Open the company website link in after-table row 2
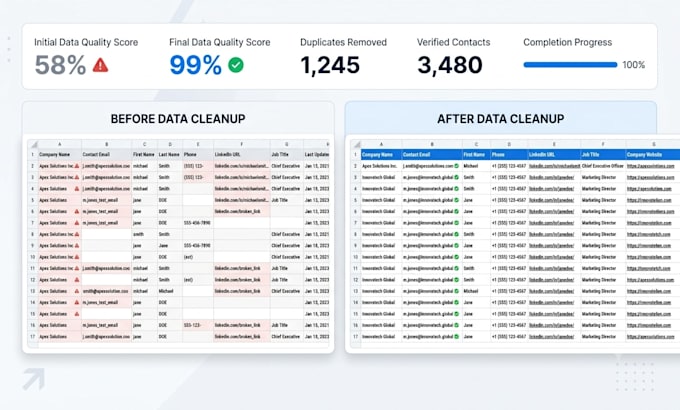 (x=651, y=166)
